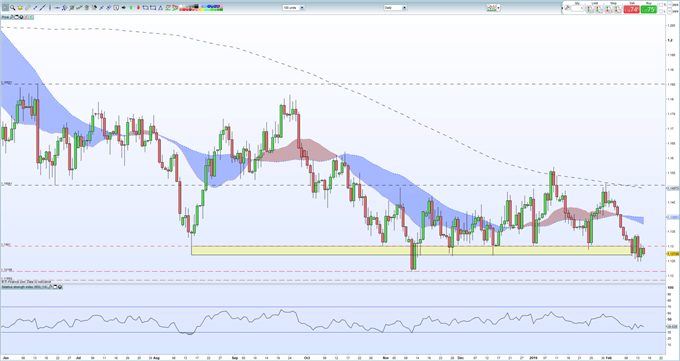
Task: Click the RSI indicator settings wrench icon
Action: point(50,287)
